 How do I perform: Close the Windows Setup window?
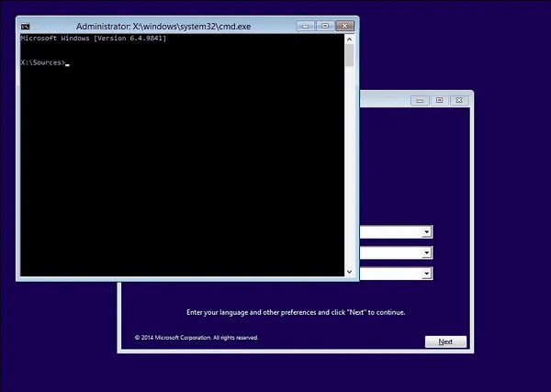[x=457, y=100]
